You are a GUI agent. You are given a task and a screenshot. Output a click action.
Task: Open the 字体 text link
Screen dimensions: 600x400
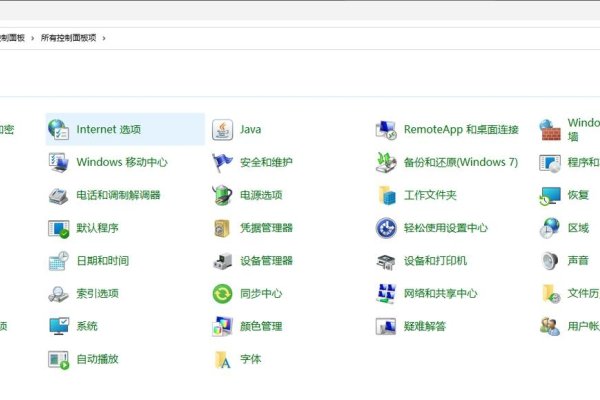(251, 359)
